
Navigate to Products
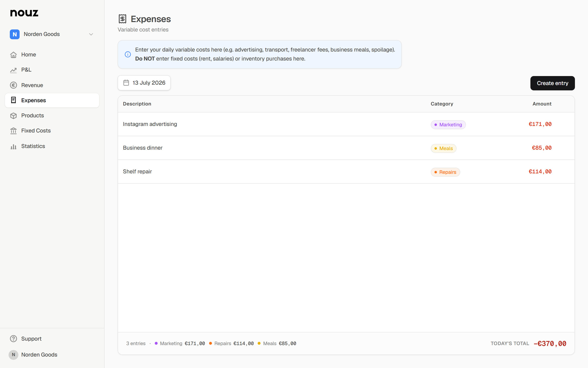(x=52, y=116)
